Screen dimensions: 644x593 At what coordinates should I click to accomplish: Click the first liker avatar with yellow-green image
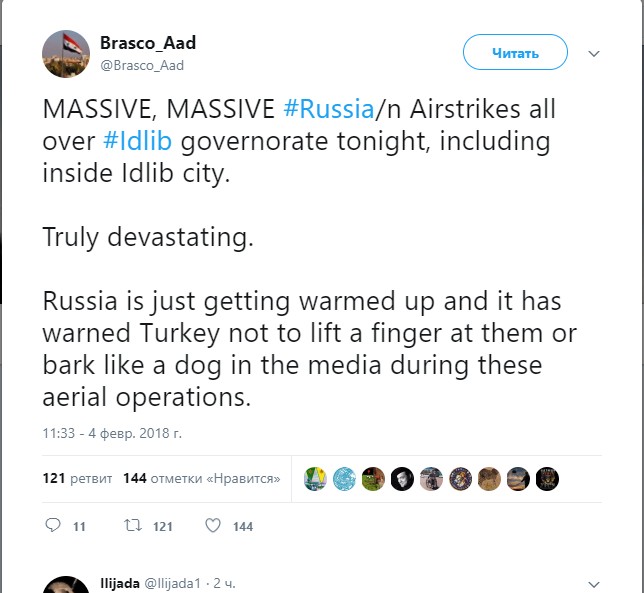pos(315,478)
